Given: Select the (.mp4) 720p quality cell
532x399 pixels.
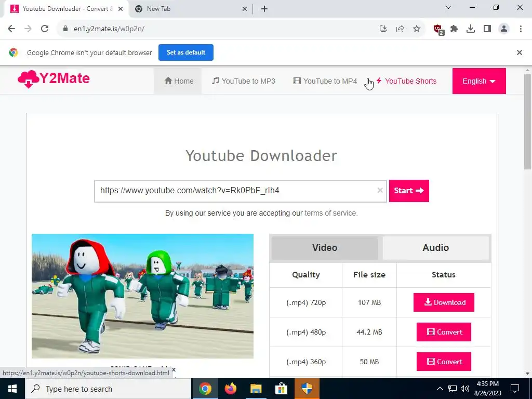Looking at the screenshot, I should (306, 302).
